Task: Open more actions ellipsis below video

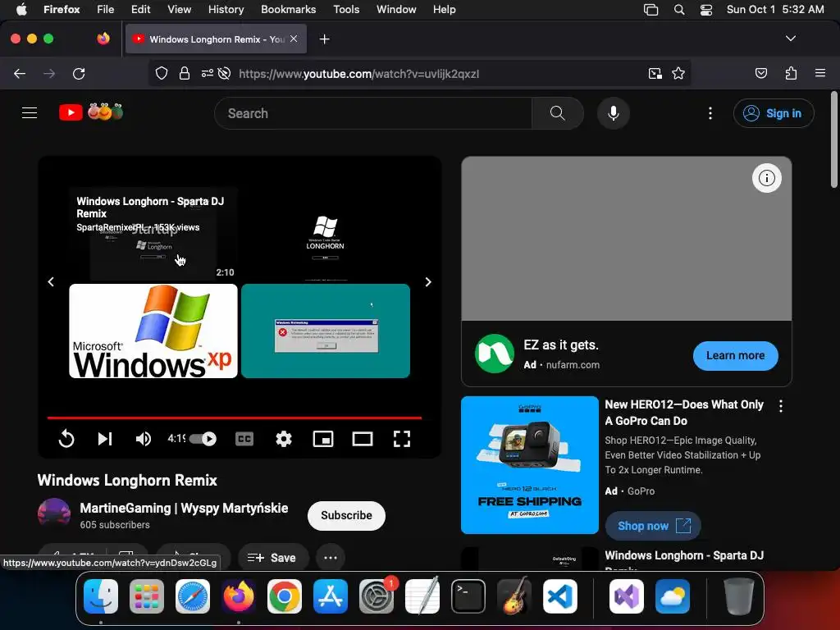Action: coord(331,558)
